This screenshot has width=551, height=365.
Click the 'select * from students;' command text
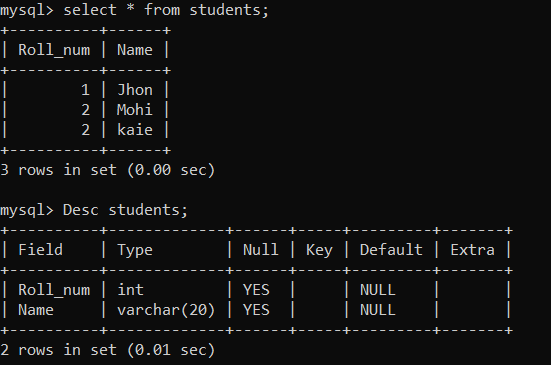click(166, 10)
